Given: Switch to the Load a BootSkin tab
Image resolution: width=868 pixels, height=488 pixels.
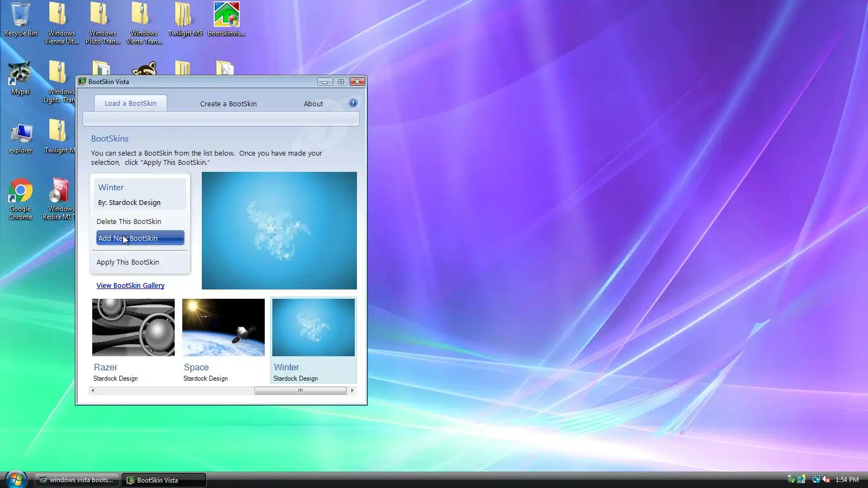Looking at the screenshot, I should (130, 103).
